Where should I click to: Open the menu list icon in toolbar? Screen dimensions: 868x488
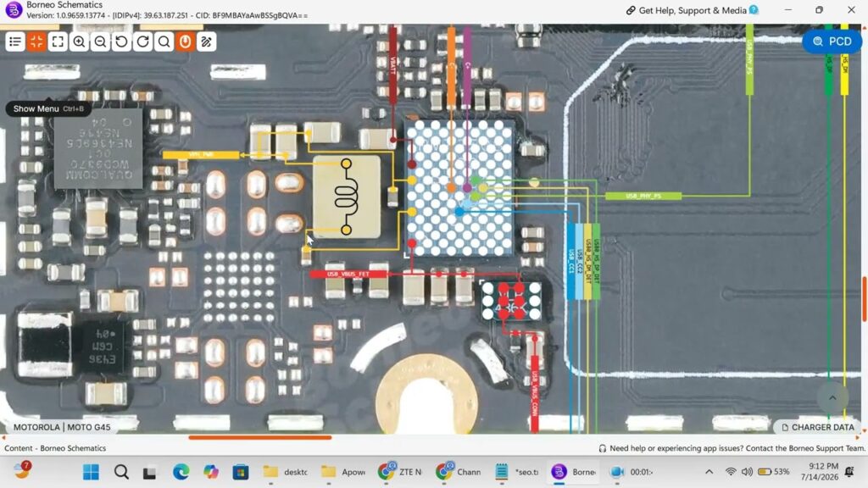click(x=15, y=42)
